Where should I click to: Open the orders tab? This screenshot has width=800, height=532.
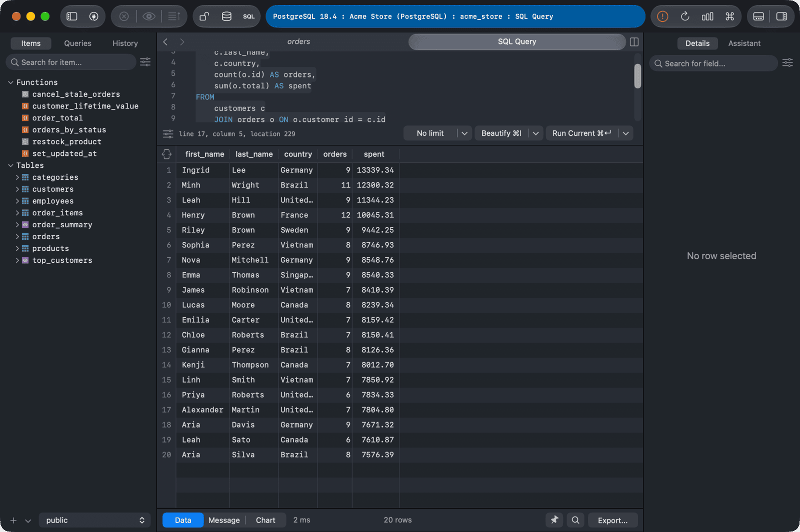point(298,42)
